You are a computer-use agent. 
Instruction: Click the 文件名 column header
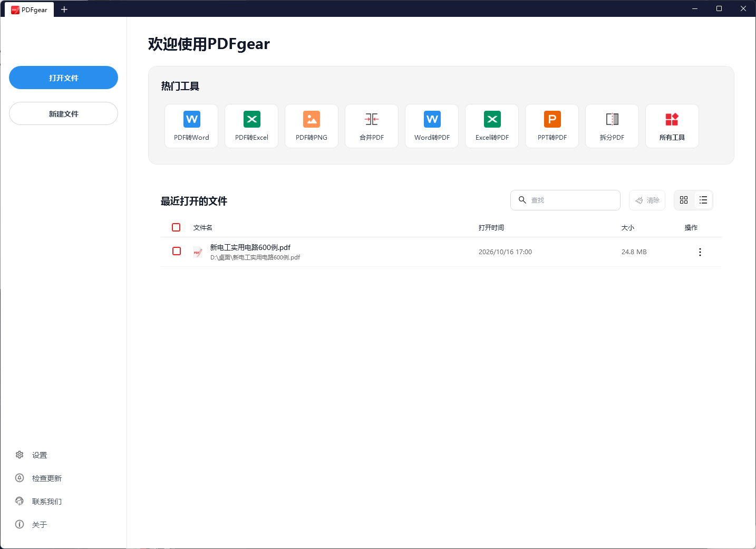coord(203,227)
